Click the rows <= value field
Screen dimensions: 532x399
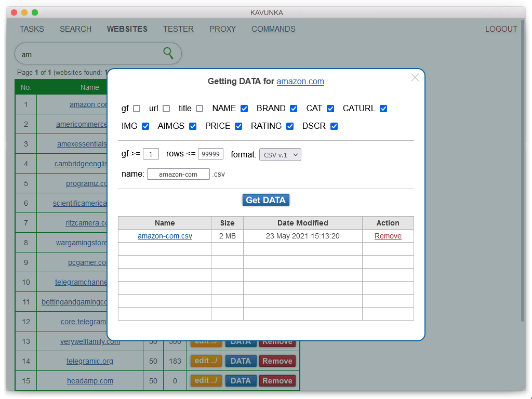click(211, 154)
